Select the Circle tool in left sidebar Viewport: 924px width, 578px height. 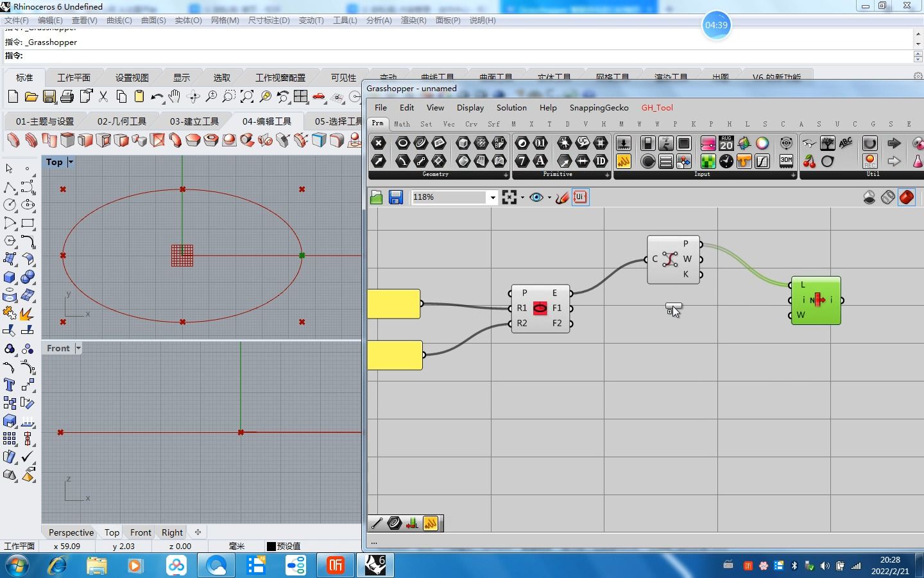10,205
